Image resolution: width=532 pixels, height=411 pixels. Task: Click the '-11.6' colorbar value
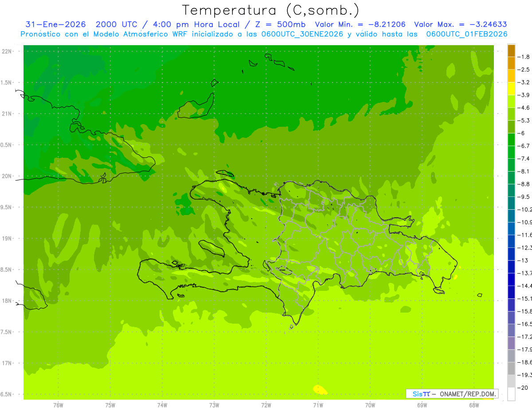point(524,235)
